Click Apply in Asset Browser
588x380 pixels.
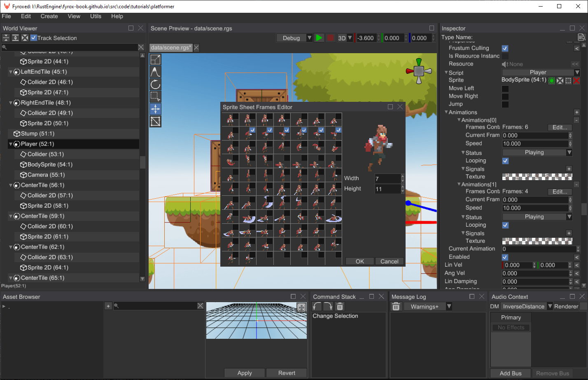point(245,373)
